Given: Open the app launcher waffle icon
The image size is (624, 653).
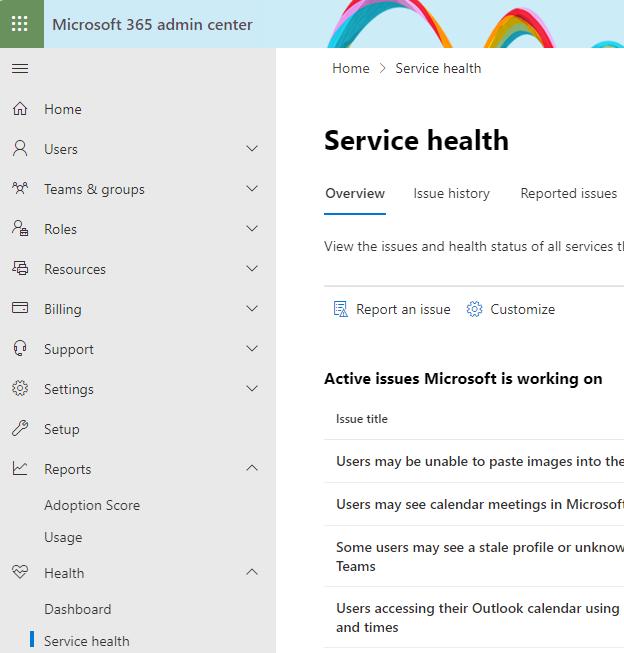Looking at the screenshot, I should 20,24.
